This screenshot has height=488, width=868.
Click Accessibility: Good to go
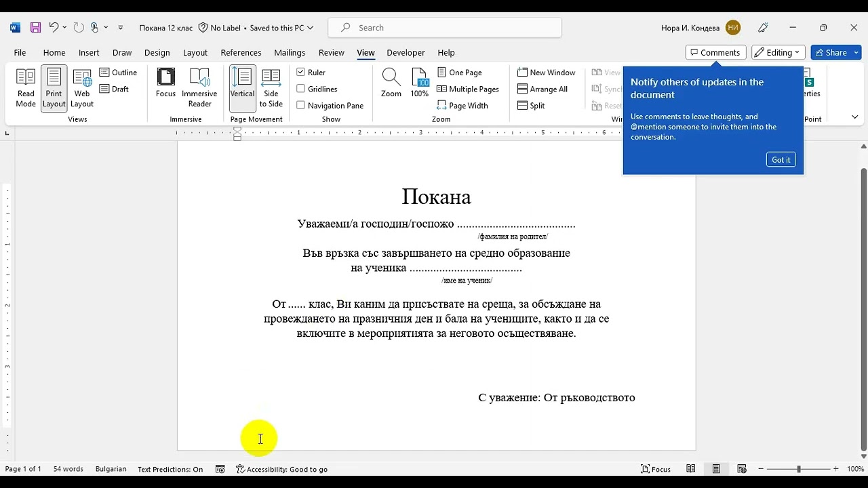point(281,469)
